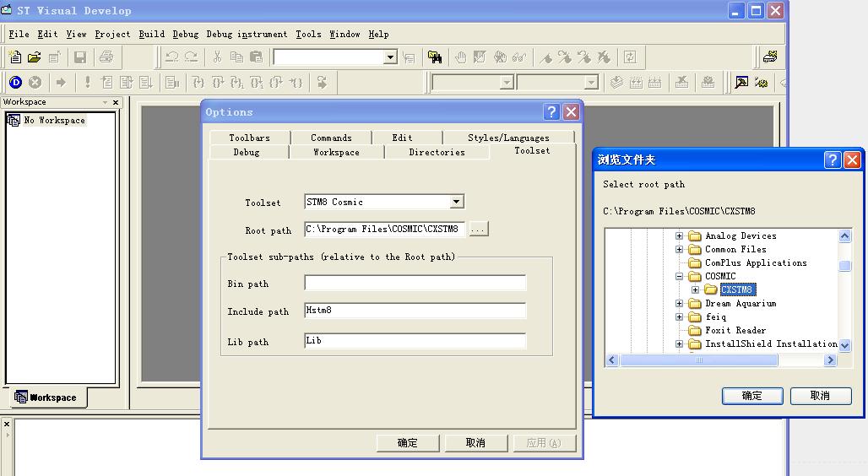Cancel the Options dialog with 取消
This screenshot has height=476, width=868.
pyautogui.click(x=475, y=443)
